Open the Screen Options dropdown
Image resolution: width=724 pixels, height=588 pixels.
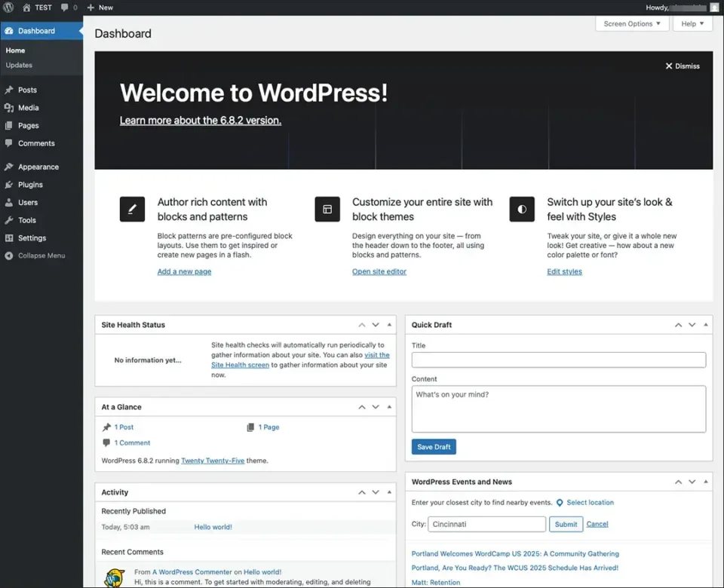pos(631,23)
